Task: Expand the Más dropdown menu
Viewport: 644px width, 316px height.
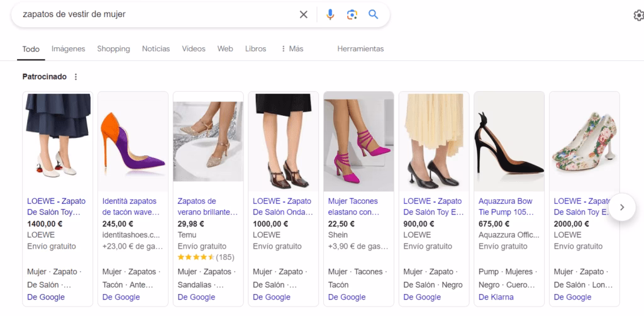Action: (292, 48)
